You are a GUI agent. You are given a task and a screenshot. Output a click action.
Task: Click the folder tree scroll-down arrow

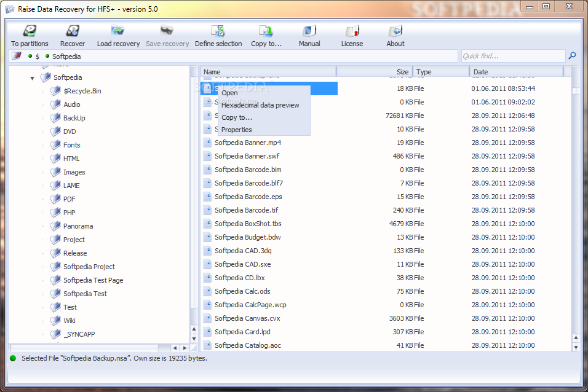[194, 339]
